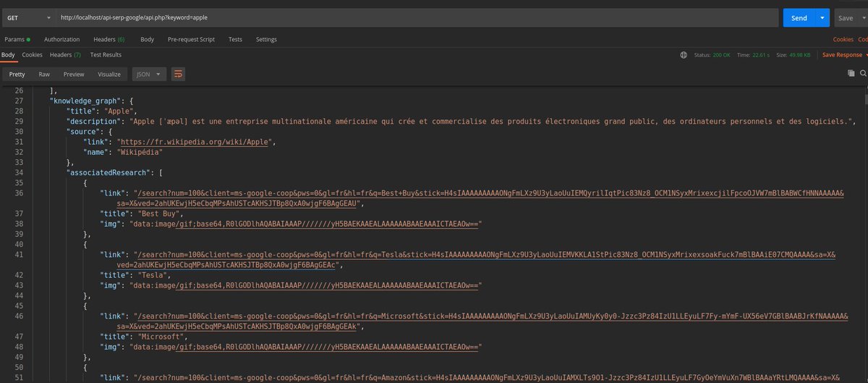Image resolution: width=868 pixels, height=383 pixels.
Task: Click the 49.98 KB response size
Action: click(799, 55)
